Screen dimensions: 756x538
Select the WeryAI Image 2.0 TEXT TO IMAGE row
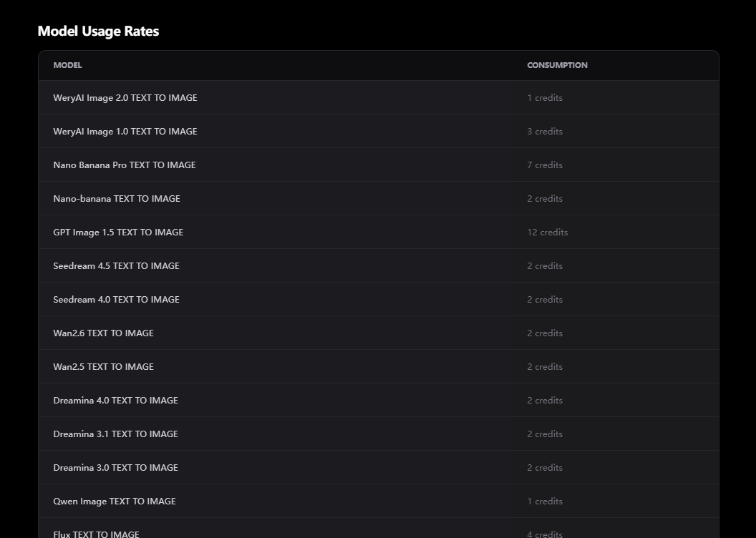[x=379, y=97]
